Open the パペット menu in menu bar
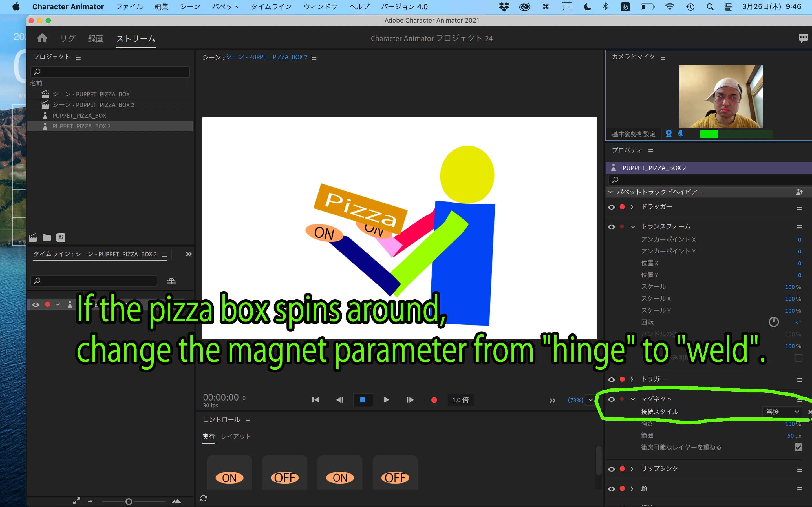This screenshot has height=507, width=812. point(225,7)
